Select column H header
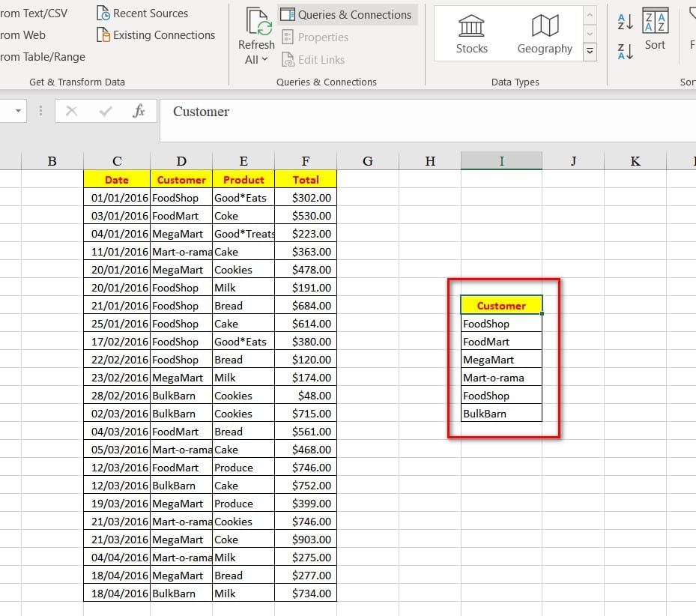Screen dimensions: 696x616 tap(430, 161)
